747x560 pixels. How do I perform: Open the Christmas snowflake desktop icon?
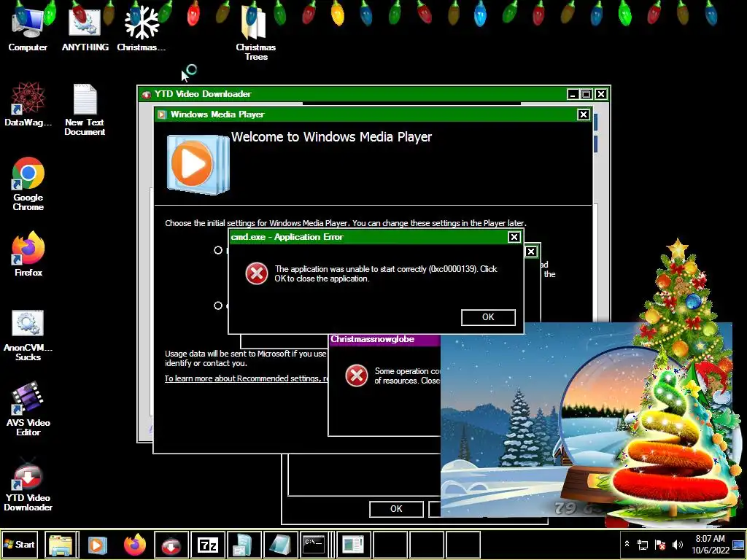pyautogui.click(x=141, y=28)
